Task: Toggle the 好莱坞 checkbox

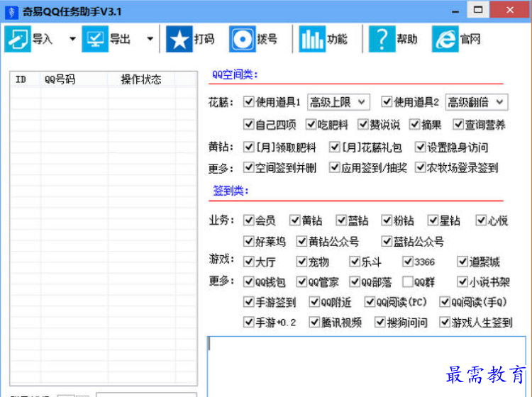Action: 248,241
